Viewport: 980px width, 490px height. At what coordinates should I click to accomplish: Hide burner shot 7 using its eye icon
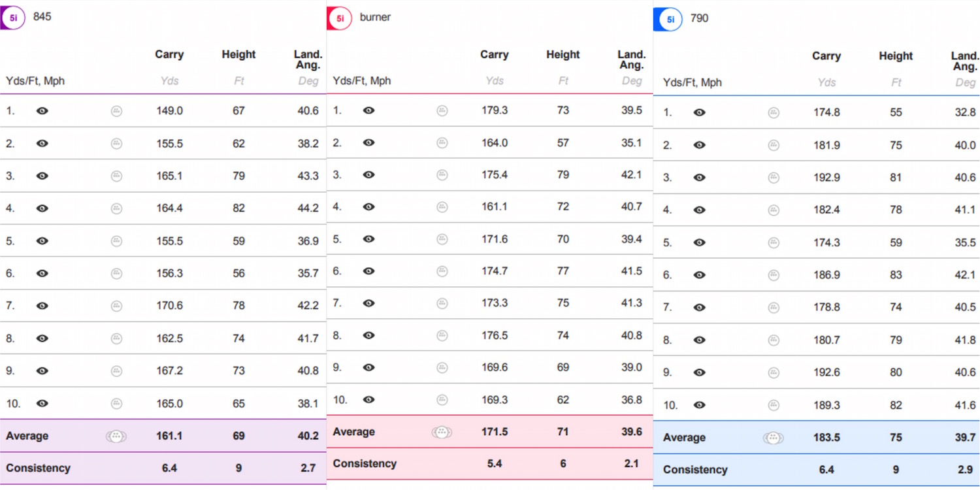(x=368, y=303)
